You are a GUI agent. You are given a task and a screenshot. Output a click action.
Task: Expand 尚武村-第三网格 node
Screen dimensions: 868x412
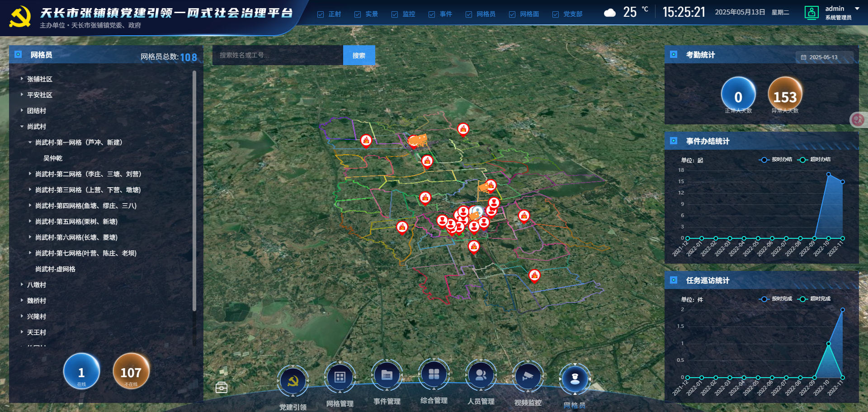tap(30, 189)
